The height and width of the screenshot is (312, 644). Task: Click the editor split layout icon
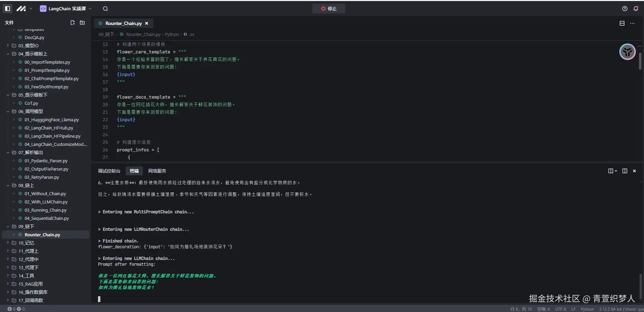[622, 23]
